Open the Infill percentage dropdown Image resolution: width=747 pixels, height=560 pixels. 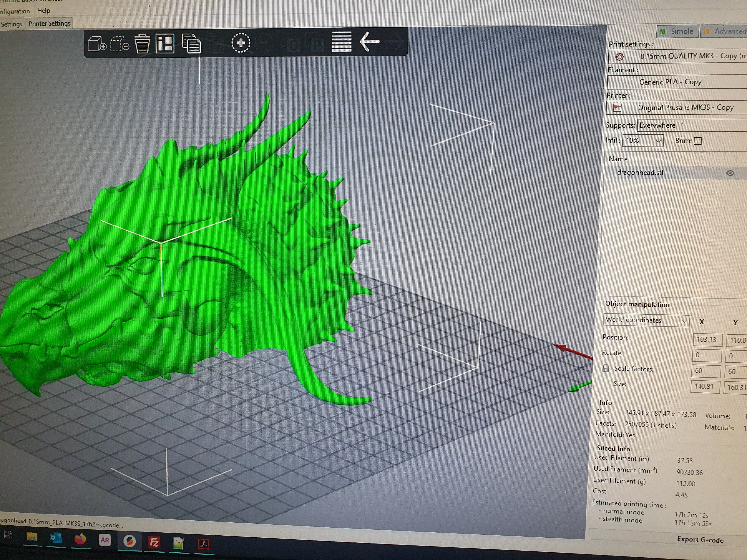643,140
